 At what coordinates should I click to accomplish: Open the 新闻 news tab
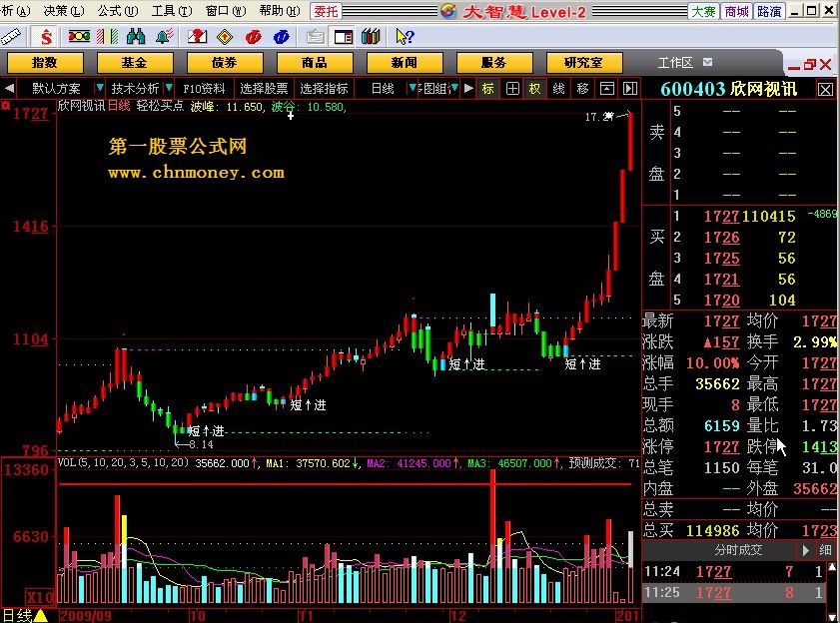point(405,63)
